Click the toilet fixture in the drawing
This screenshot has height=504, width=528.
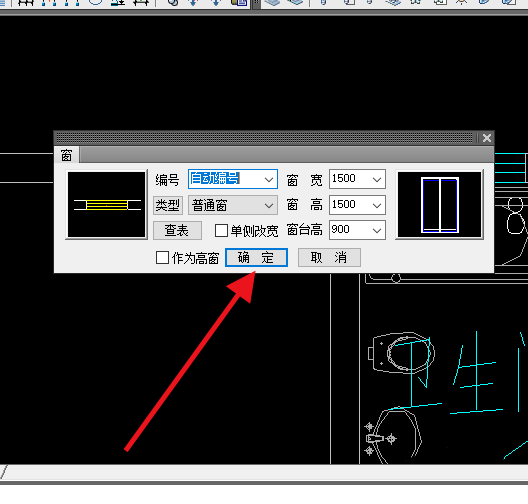(x=401, y=353)
